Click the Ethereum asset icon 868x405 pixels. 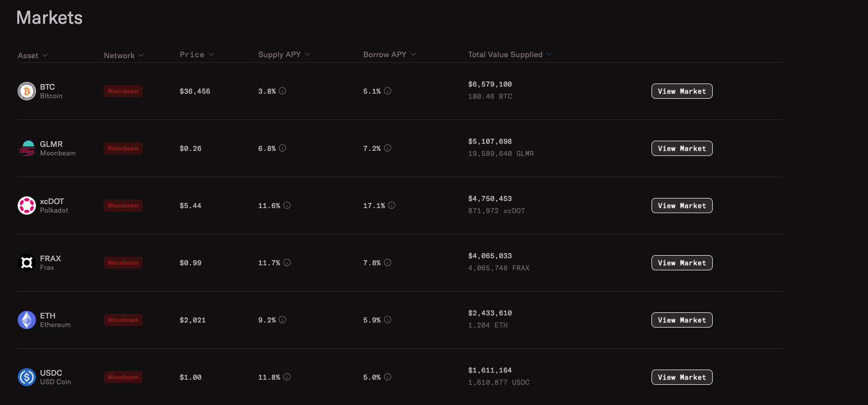tap(27, 320)
